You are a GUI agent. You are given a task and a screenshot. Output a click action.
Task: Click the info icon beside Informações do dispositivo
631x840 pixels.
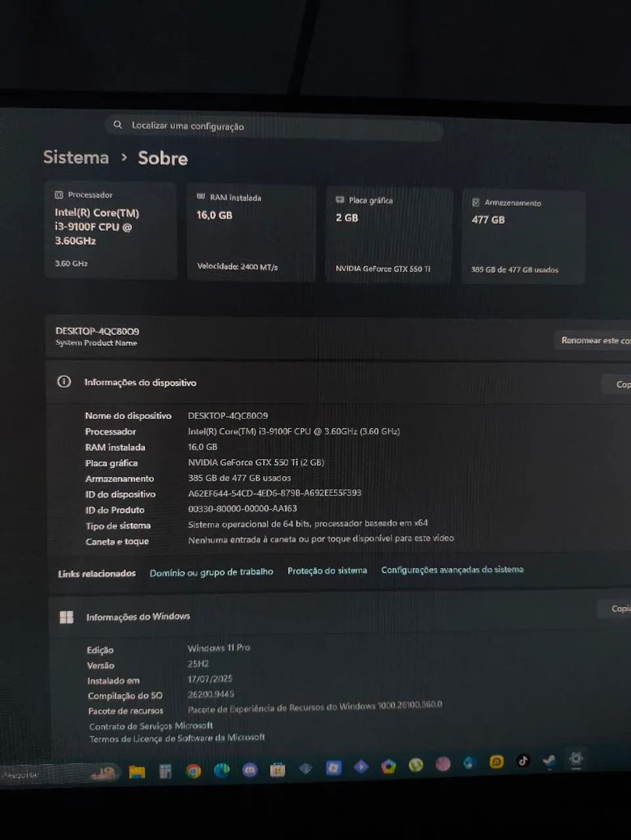[64, 381]
